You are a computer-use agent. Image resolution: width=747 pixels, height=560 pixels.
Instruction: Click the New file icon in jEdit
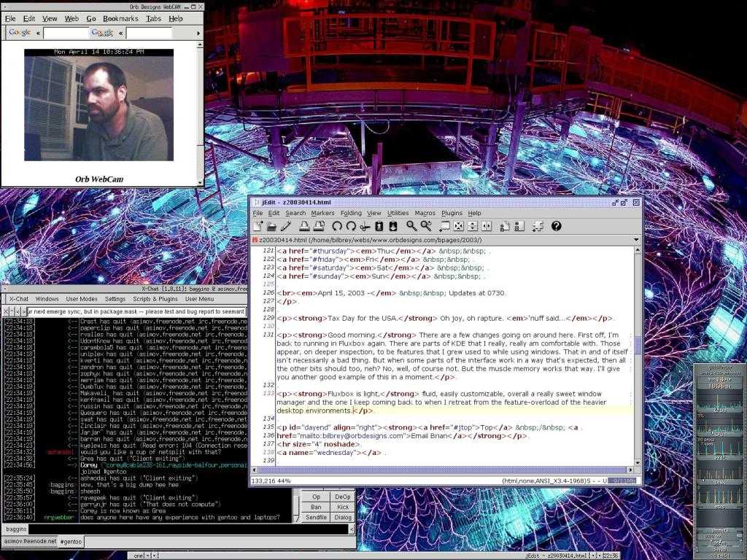tap(258, 227)
